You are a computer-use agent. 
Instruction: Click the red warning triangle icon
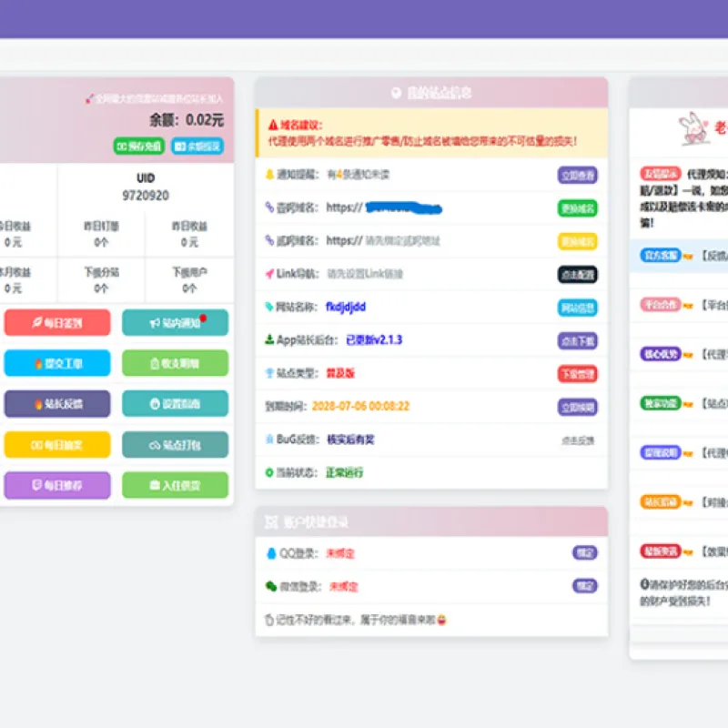273,125
